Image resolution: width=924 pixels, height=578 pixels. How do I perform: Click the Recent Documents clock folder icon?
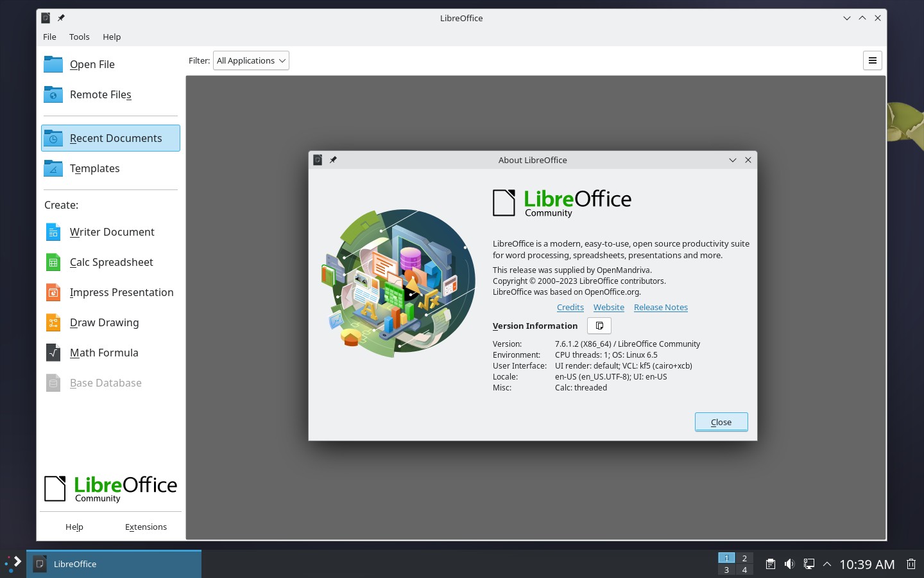53,138
